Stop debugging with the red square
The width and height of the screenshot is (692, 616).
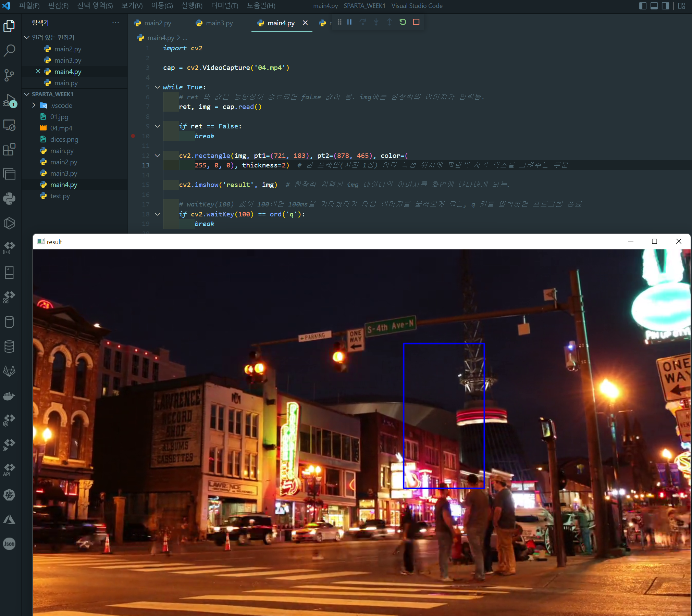click(x=416, y=22)
